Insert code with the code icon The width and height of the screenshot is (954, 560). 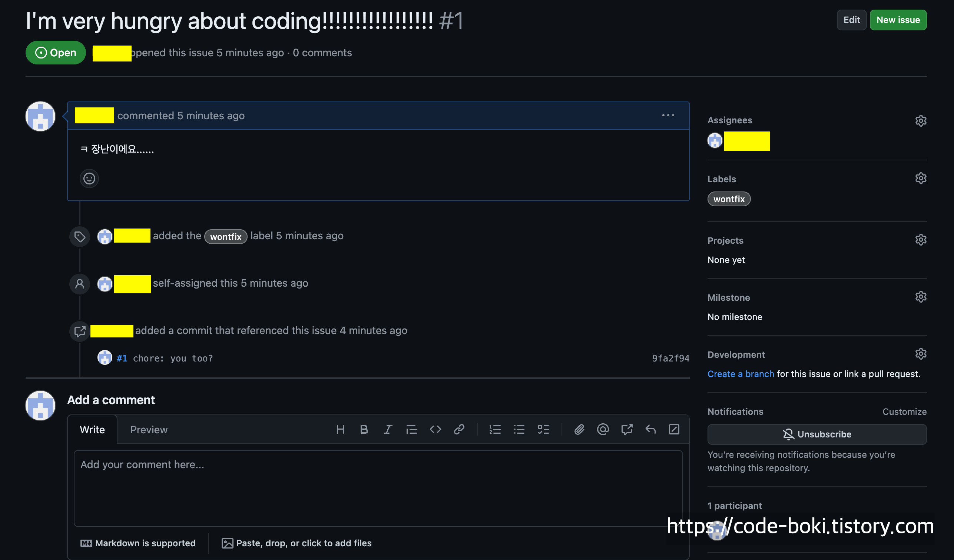pos(435,430)
